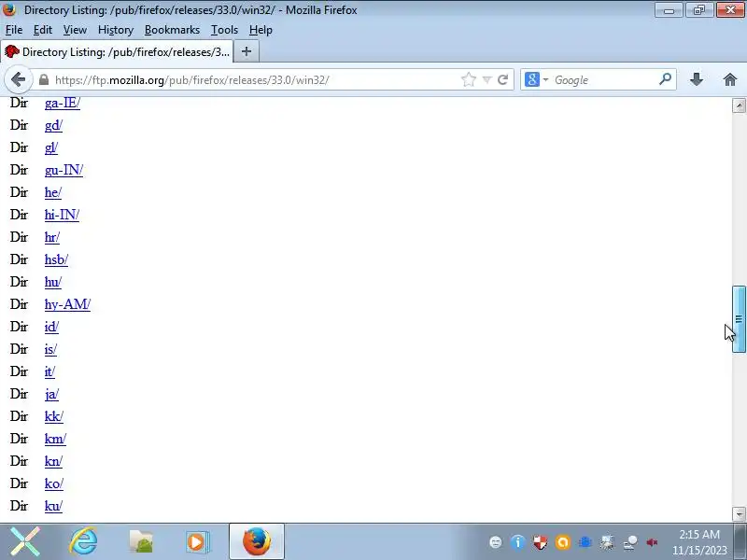
Task: Select the Directory Listing tab
Action: pos(118,51)
